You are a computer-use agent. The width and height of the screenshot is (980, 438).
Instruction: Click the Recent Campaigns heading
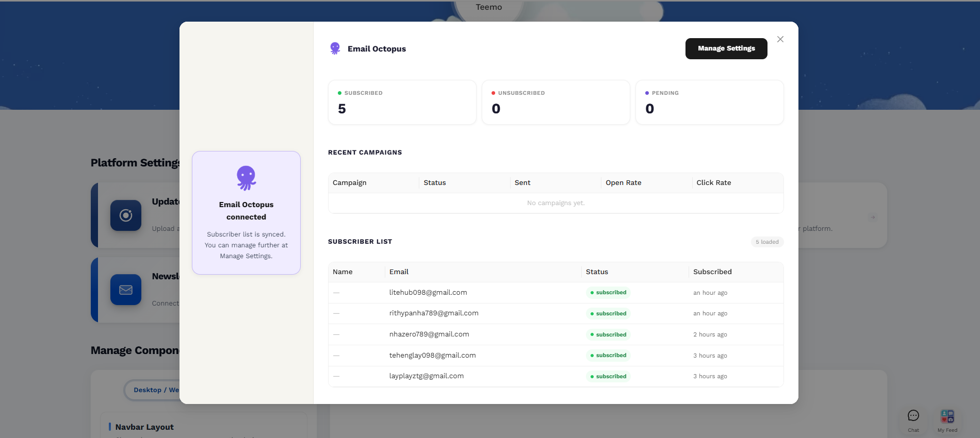(x=365, y=153)
